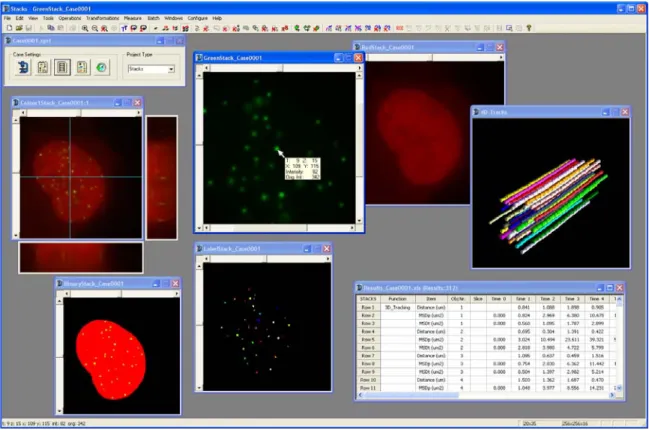This screenshot has height=430, width=649.
Task: Click GreenStack vertical scroll-down arrow
Action: click(x=359, y=221)
